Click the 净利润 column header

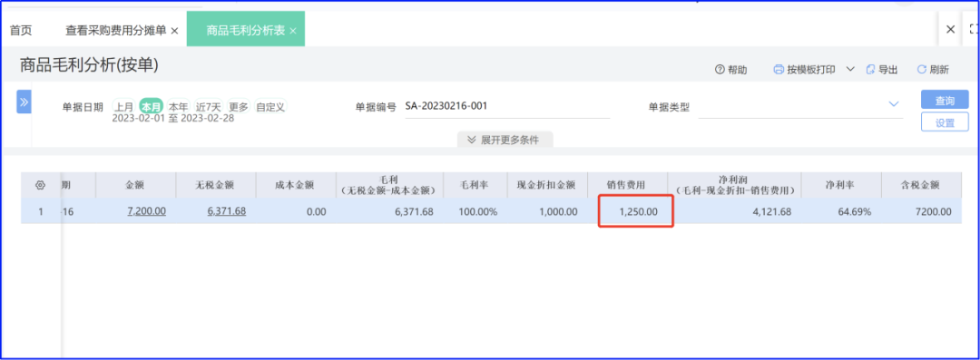tap(734, 185)
